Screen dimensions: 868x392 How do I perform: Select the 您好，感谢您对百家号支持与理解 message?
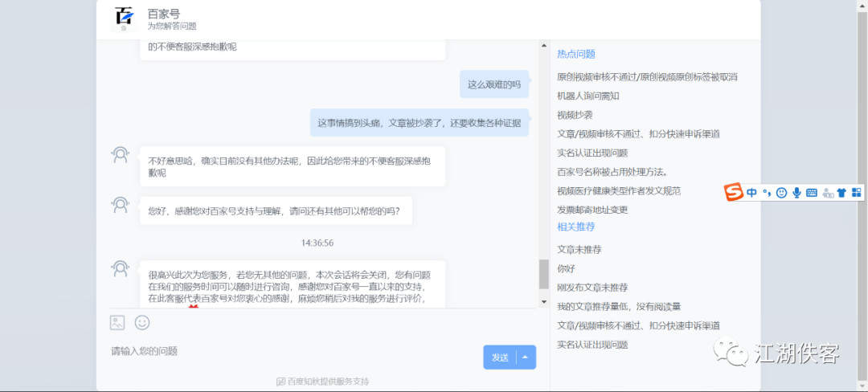(276, 210)
